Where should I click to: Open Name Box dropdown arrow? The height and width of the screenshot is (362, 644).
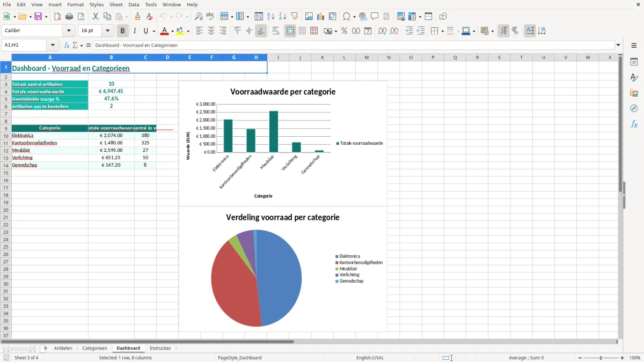click(x=53, y=46)
